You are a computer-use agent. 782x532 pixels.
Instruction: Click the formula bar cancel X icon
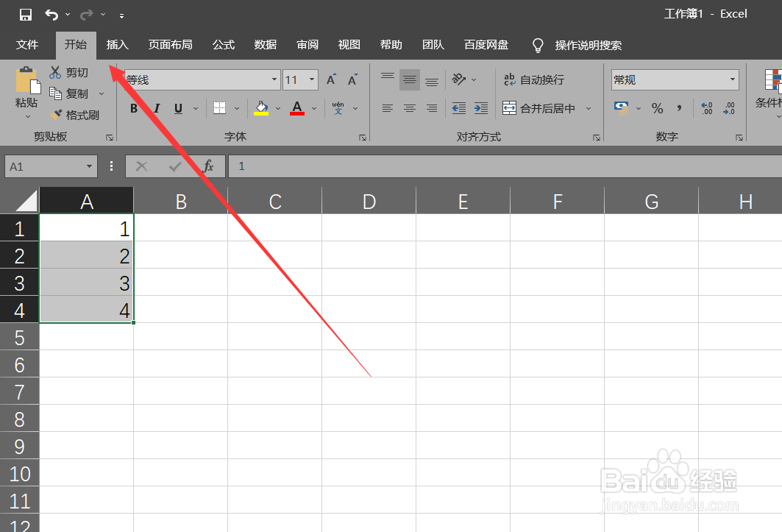(x=142, y=166)
